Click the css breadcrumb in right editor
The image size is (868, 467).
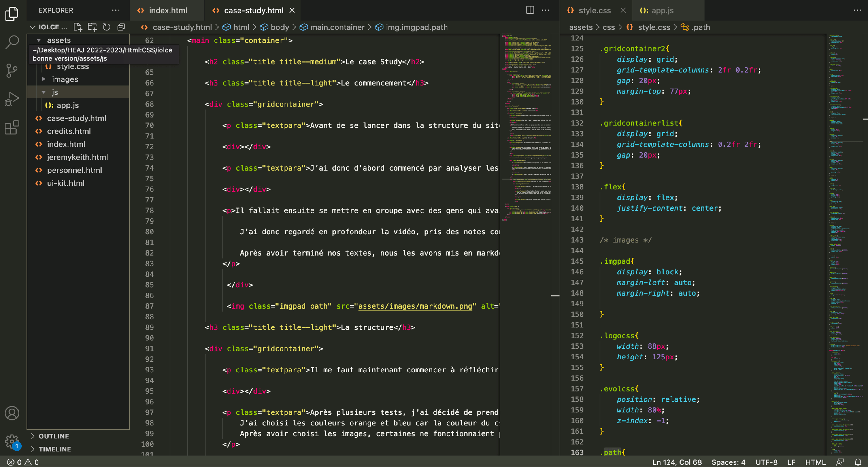[609, 27]
